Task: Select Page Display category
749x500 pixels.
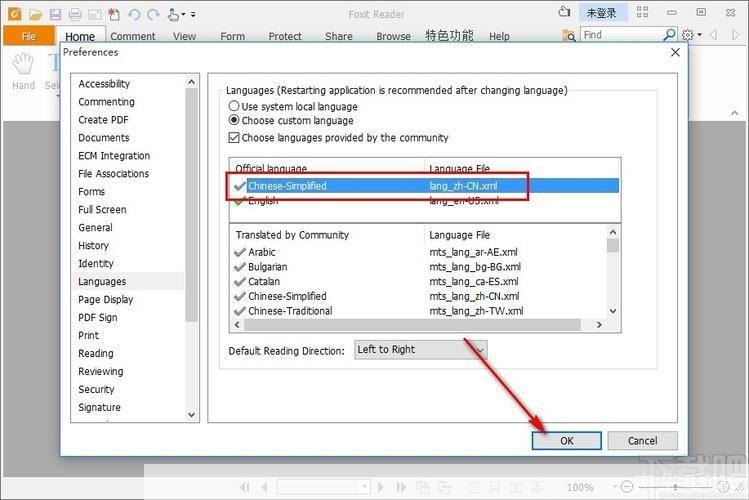Action: 106,299
